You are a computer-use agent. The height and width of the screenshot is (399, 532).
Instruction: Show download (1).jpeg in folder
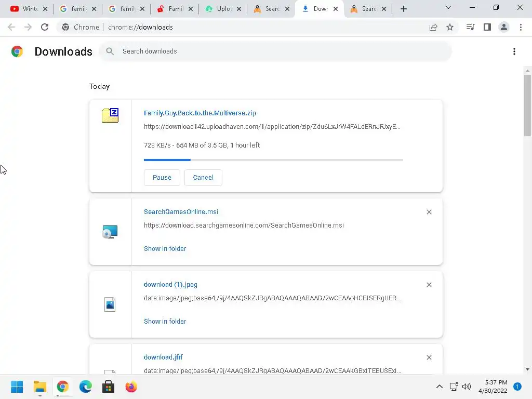(x=165, y=321)
